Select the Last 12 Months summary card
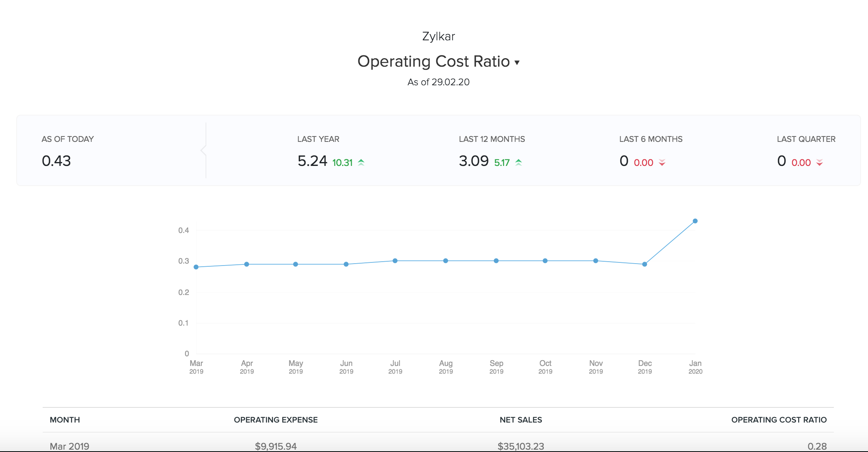The image size is (868, 452). coord(491,151)
